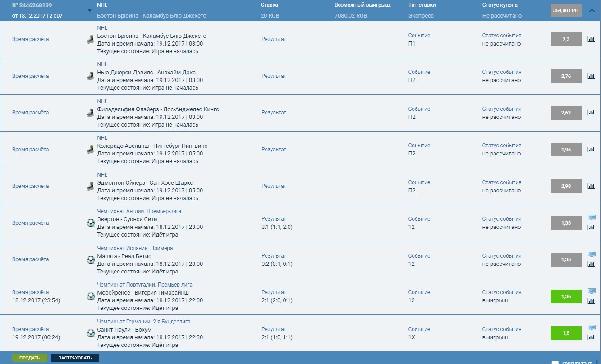Screen dimensions: 601x364
Task: Open live broadcast monitor for Малага match
Action: [x=592, y=255]
